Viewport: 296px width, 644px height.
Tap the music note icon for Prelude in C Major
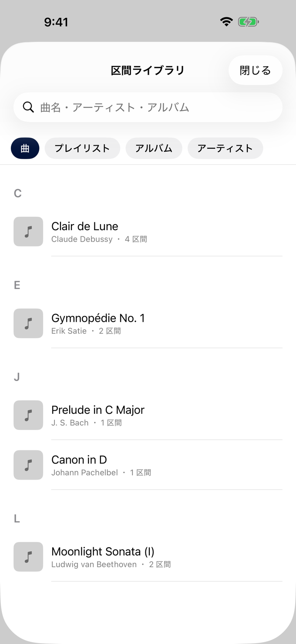point(28,415)
